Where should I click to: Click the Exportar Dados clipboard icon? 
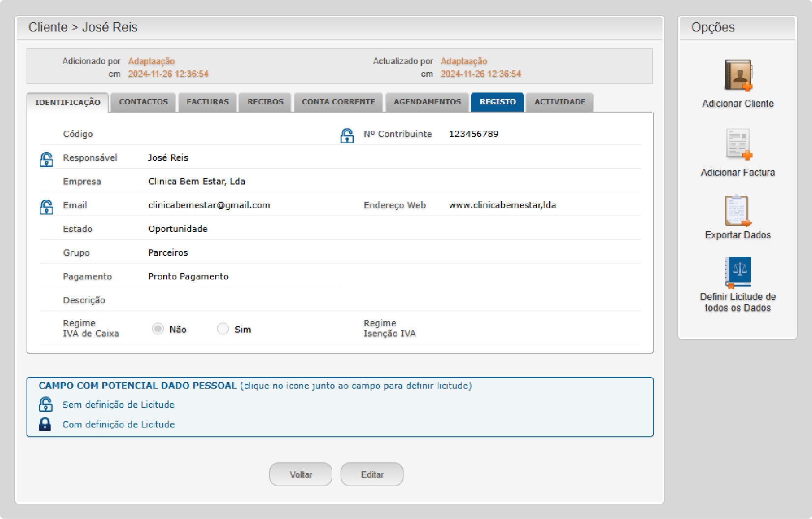[x=737, y=210]
